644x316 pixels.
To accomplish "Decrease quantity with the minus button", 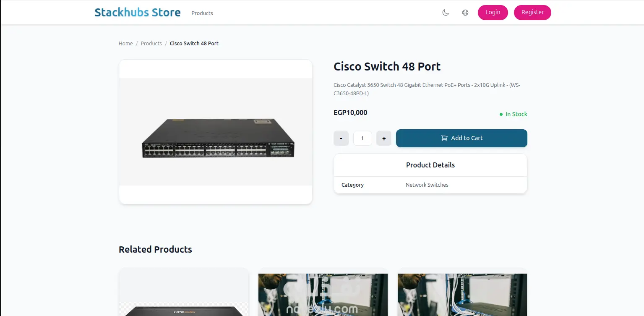I will pos(341,138).
